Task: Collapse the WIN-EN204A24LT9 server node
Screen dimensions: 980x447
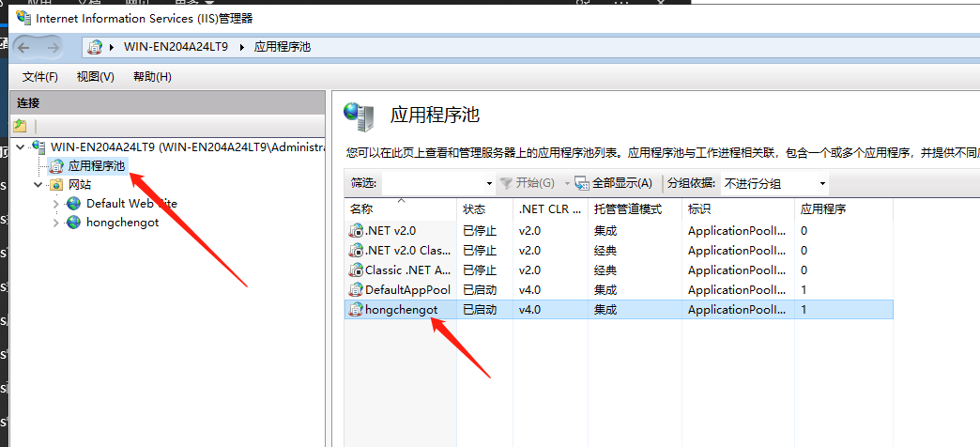Action: coord(22,147)
